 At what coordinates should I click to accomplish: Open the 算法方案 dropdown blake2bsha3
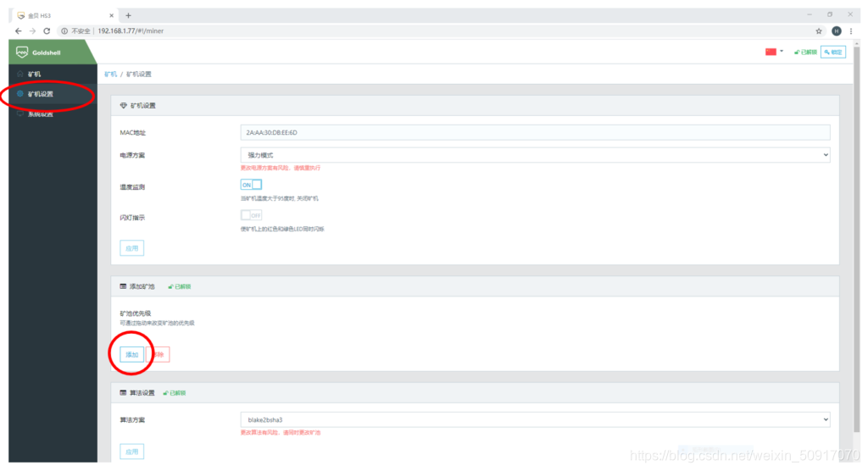click(x=536, y=419)
